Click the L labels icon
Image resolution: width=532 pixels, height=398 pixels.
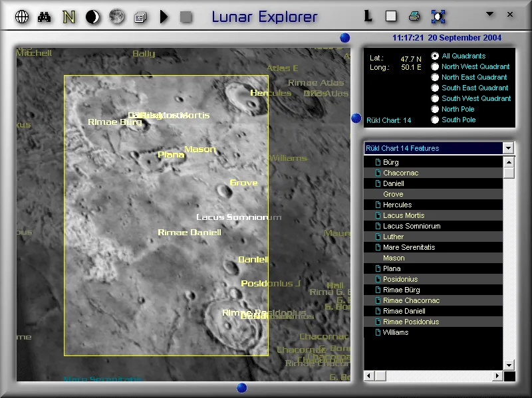coord(368,16)
